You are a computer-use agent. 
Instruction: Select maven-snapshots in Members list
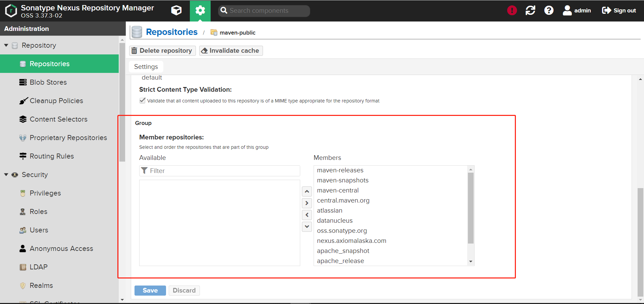point(391,180)
